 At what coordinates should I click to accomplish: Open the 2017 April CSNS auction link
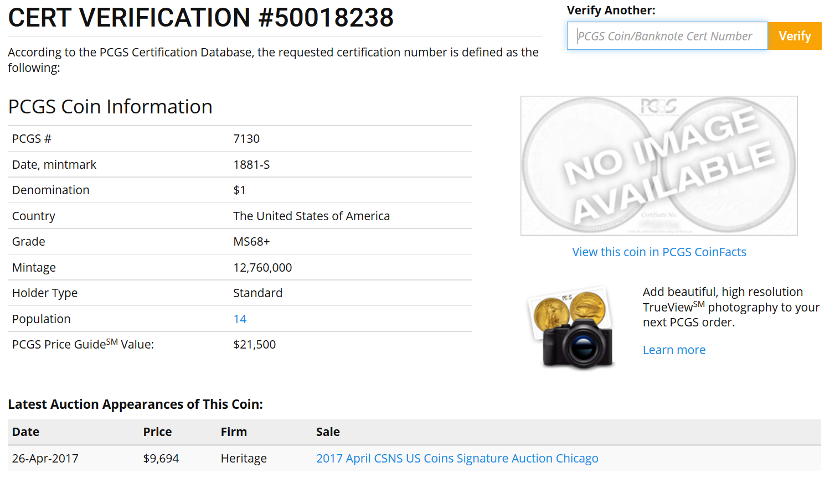point(457,458)
